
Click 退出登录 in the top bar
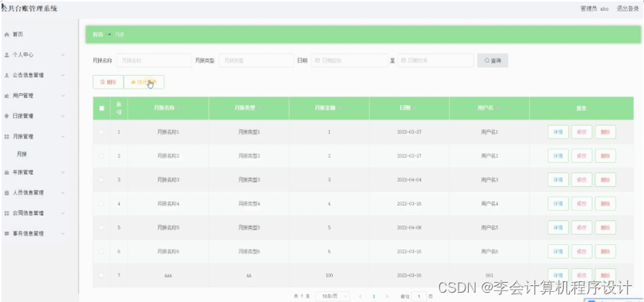(628, 8)
